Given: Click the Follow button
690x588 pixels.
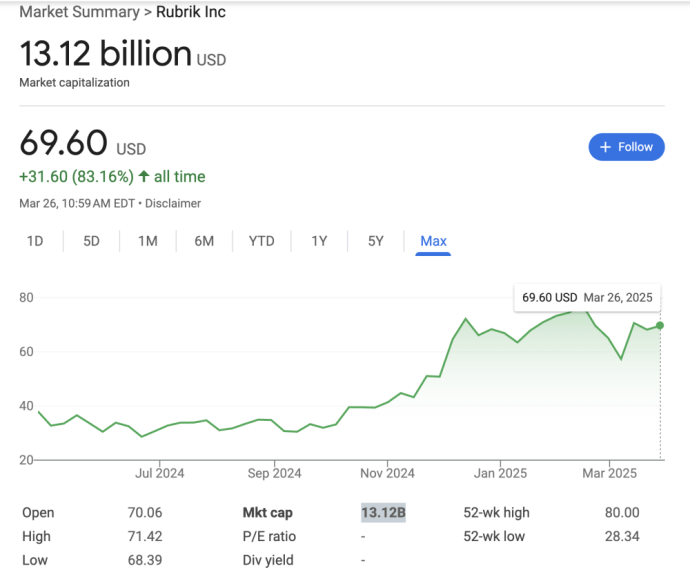Looking at the screenshot, I should (626, 147).
